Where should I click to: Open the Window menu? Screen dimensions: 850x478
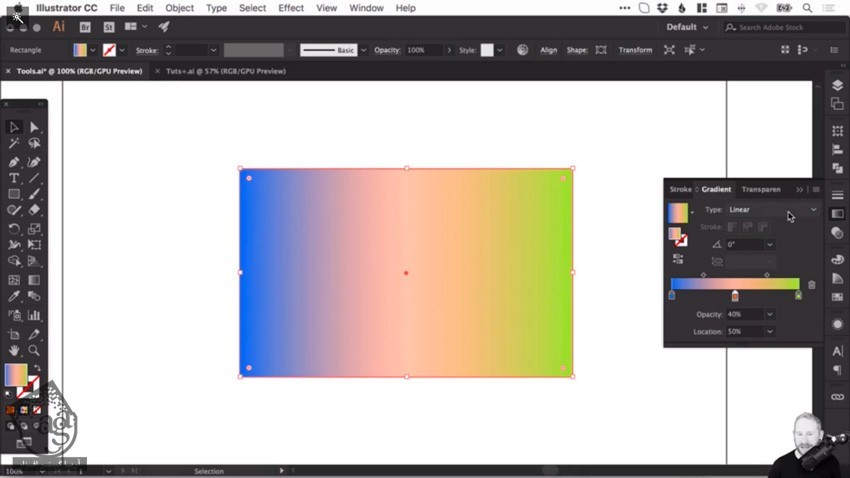coord(366,8)
